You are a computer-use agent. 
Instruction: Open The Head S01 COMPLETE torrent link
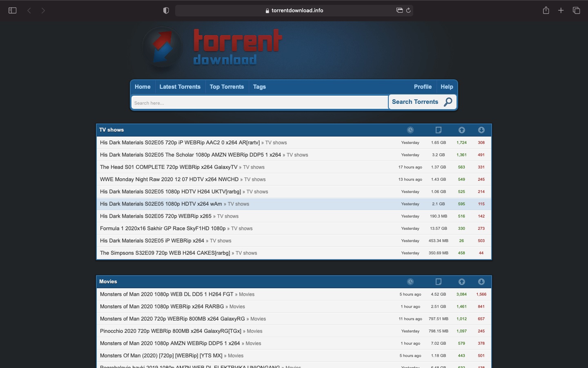pyautogui.click(x=169, y=167)
